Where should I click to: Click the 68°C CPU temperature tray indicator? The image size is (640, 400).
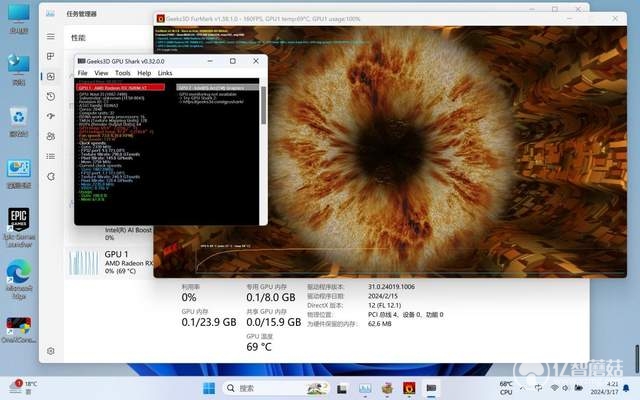point(506,388)
